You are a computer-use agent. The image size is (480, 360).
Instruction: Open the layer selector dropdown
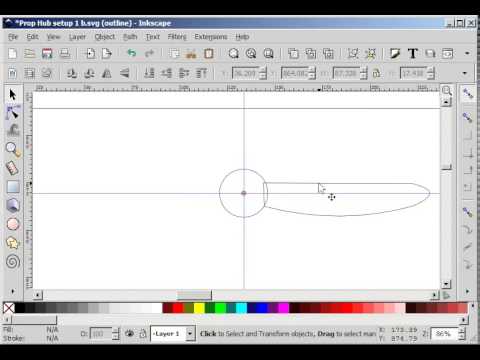(190, 334)
